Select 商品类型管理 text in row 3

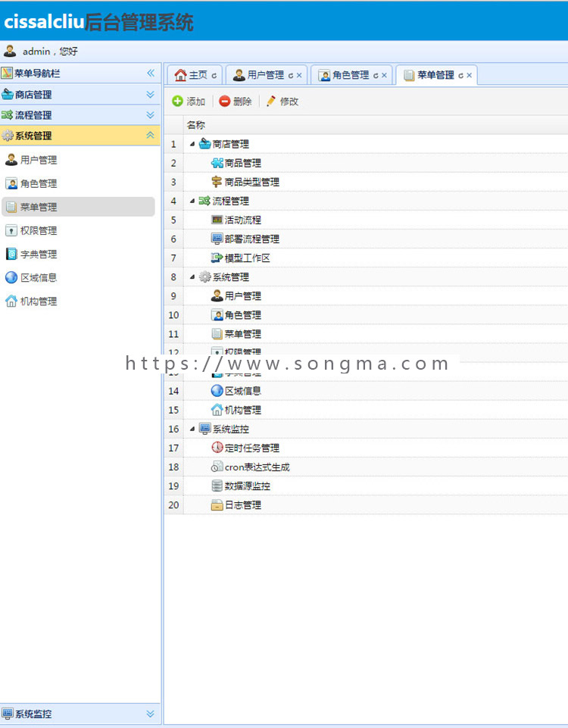coord(252,182)
